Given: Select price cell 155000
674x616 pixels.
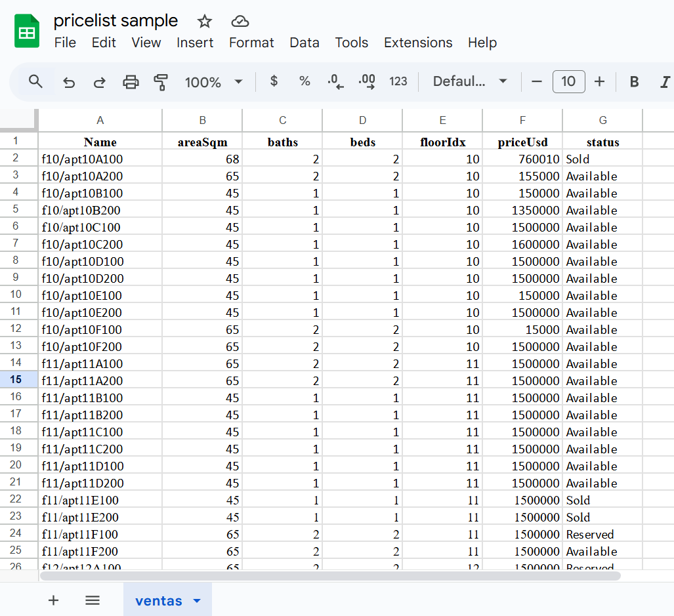Looking at the screenshot, I should click(x=522, y=176).
